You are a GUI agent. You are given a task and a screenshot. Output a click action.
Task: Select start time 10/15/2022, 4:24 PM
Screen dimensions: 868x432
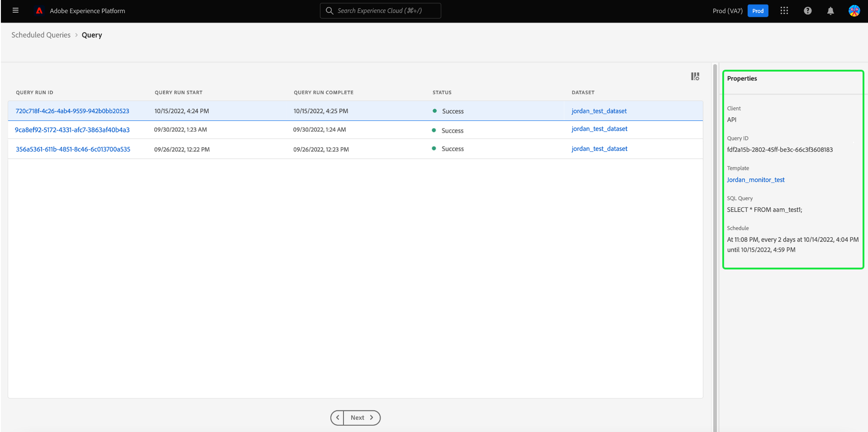181,111
